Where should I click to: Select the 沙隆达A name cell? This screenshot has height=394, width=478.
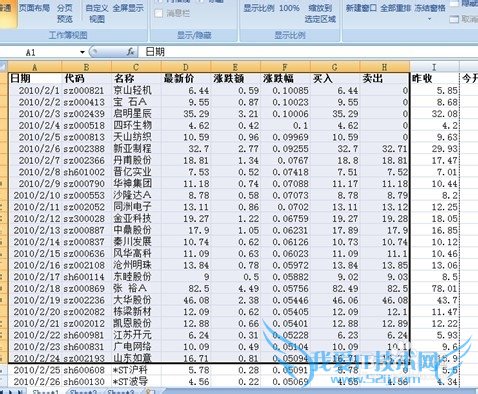(x=136, y=195)
